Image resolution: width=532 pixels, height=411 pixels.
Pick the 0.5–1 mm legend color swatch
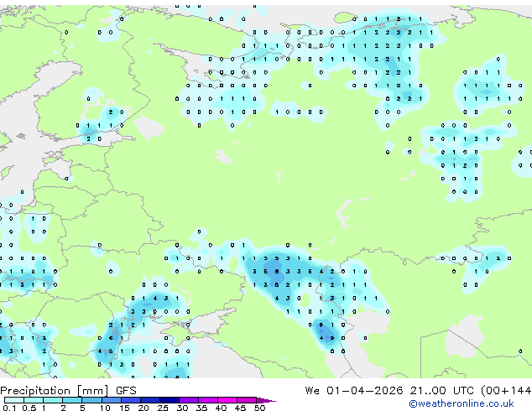click(x=34, y=400)
